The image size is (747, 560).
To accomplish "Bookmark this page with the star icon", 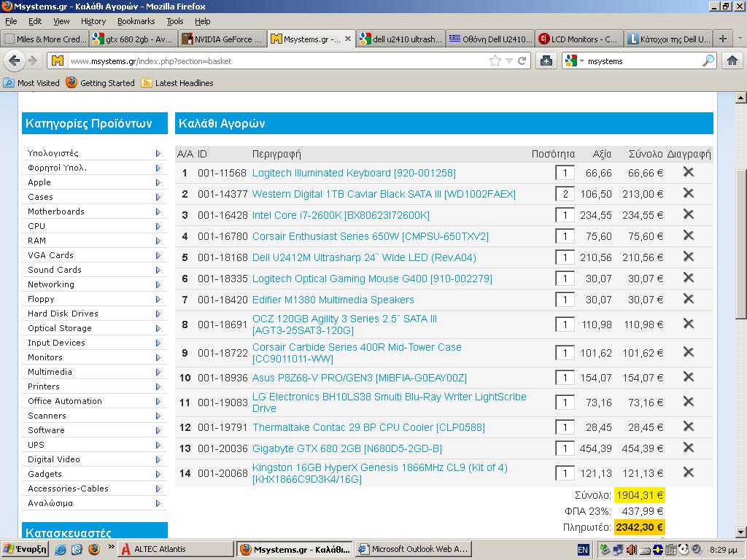I will pos(495,61).
